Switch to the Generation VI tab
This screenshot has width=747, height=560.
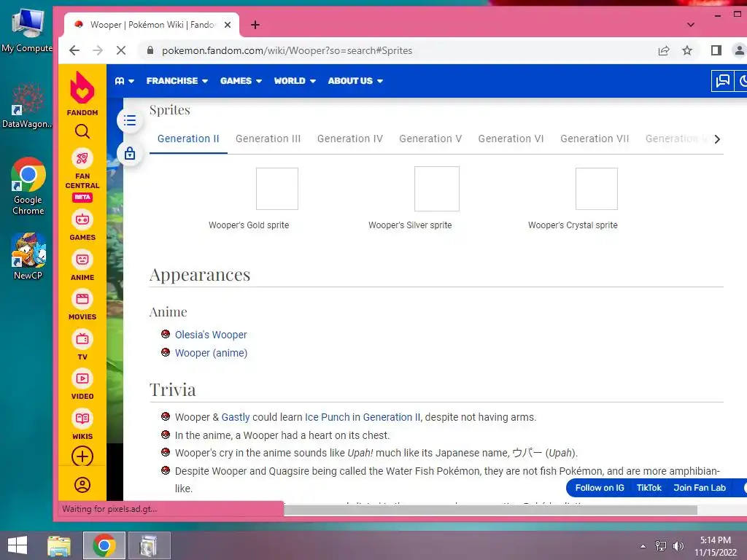coord(511,139)
